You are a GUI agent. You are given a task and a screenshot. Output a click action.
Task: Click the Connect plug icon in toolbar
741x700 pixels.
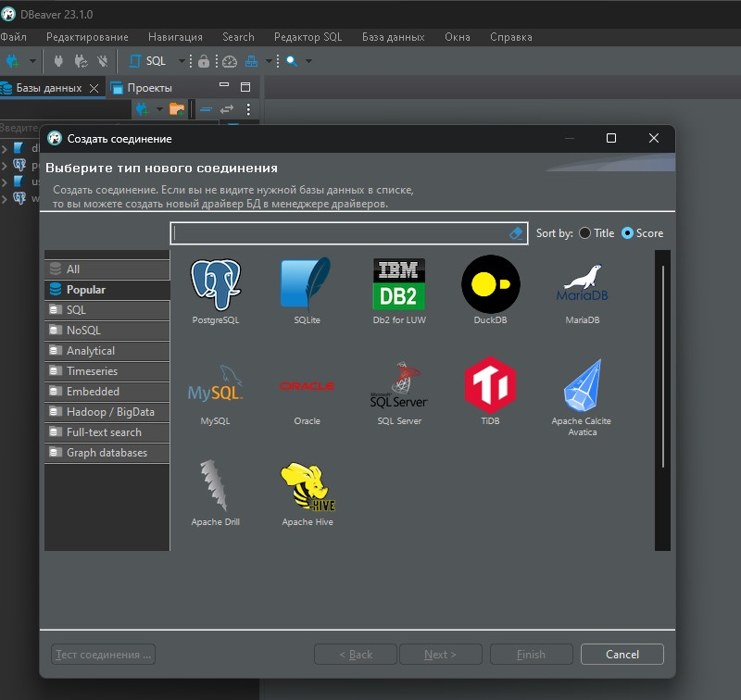tap(58, 61)
